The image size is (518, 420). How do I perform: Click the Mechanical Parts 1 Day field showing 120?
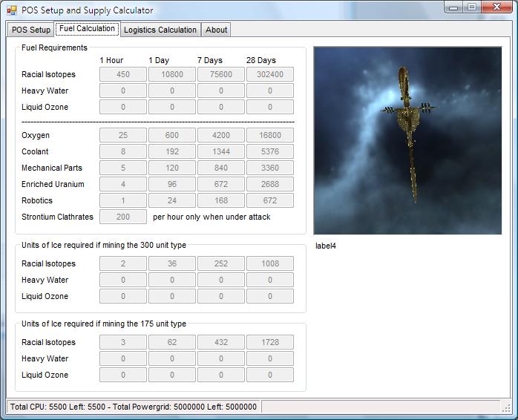(x=171, y=168)
